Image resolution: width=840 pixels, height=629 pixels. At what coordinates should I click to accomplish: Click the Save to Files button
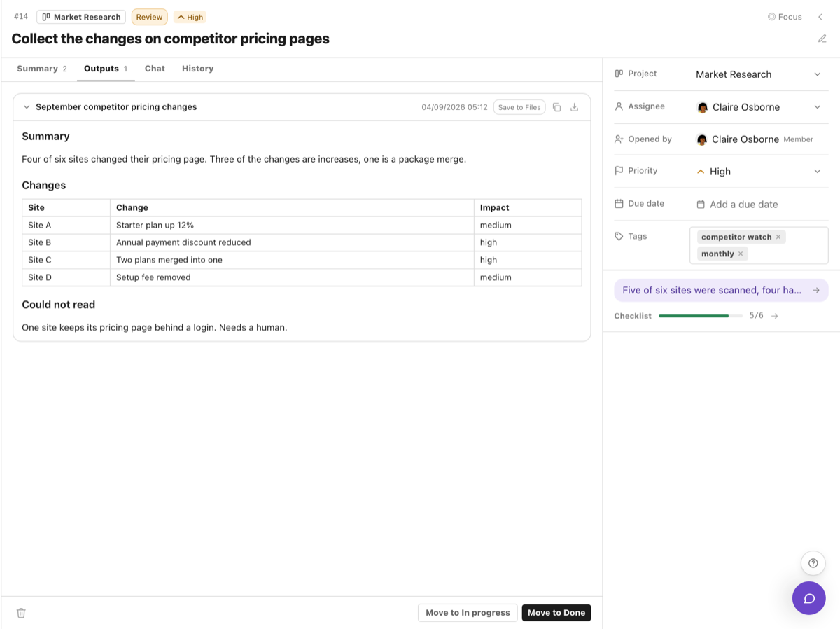pos(519,107)
